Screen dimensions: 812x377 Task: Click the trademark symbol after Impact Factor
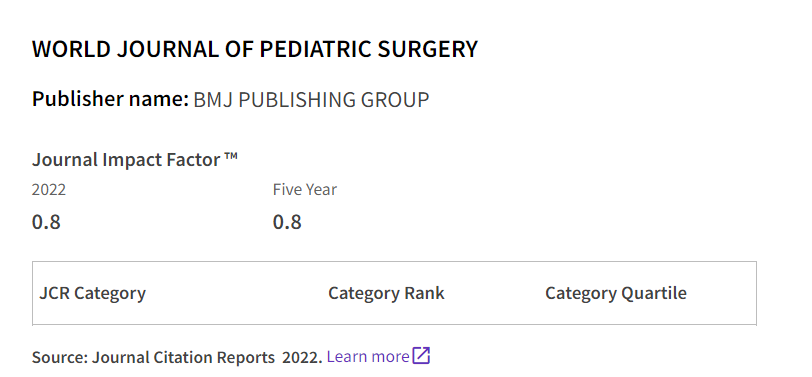pos(231,156)
